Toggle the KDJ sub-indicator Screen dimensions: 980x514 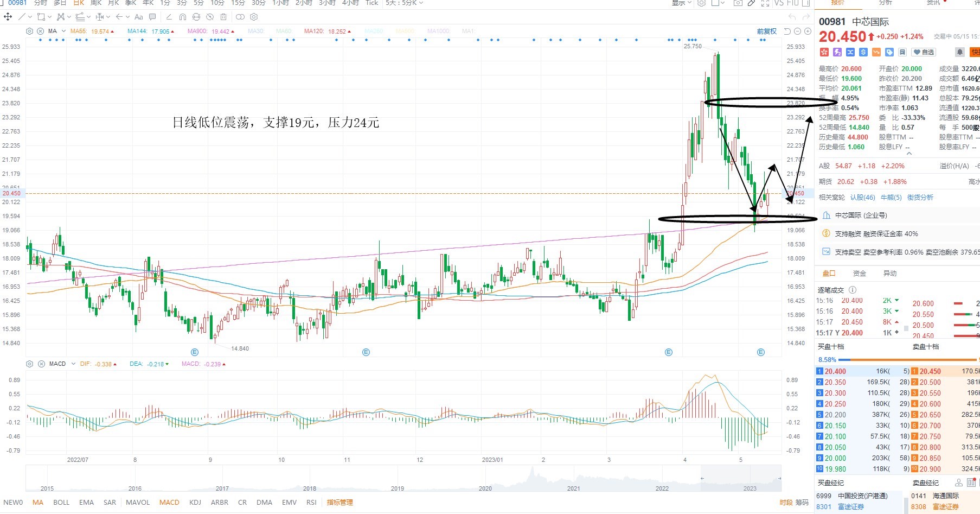point(195,503)
